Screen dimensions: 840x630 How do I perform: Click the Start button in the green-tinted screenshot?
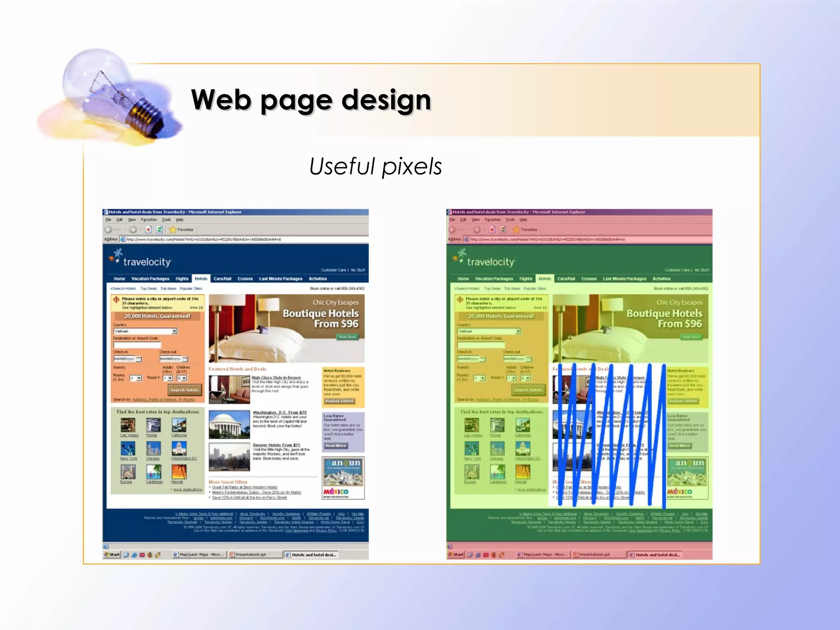[x=456, y=555]
